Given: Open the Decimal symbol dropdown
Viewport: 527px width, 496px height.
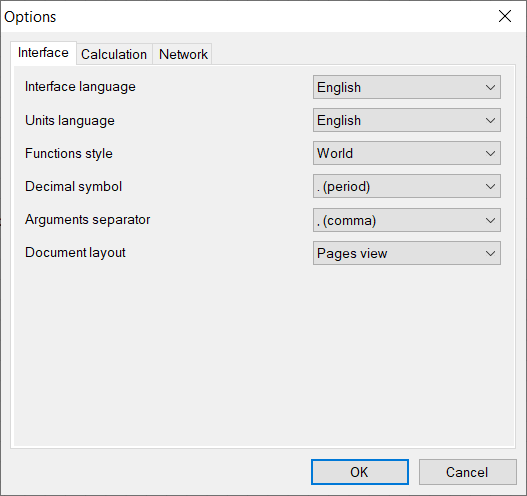Looking at the screenshot, I should click(x=407, y=186).
